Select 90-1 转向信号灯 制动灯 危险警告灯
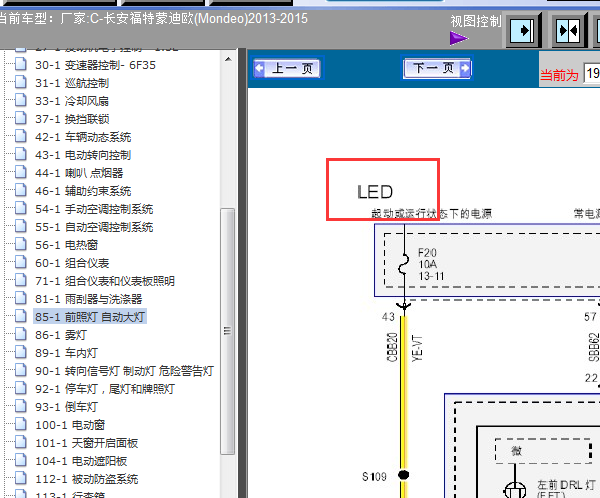Viewport: 600px width, 498px height. pyautogui.click(x=124, y=371)
